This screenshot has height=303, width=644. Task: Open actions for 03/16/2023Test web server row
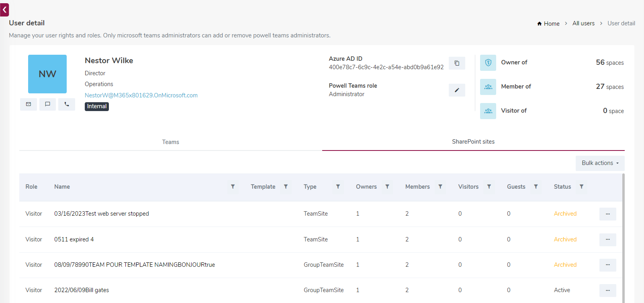608,214
